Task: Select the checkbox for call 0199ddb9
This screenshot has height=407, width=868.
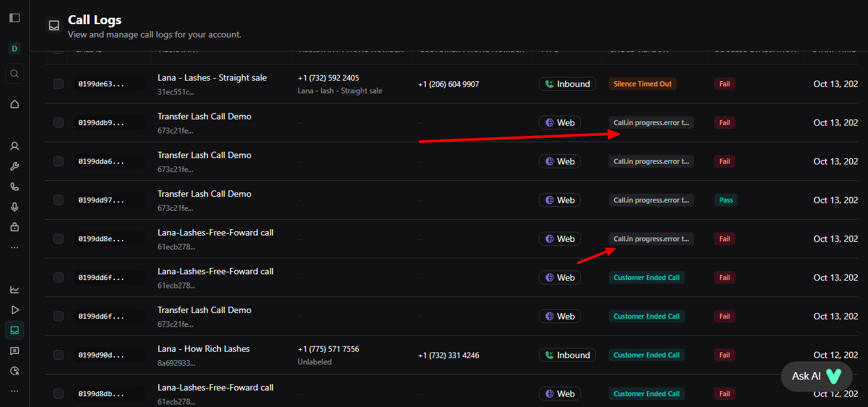Action: point(58,123)
